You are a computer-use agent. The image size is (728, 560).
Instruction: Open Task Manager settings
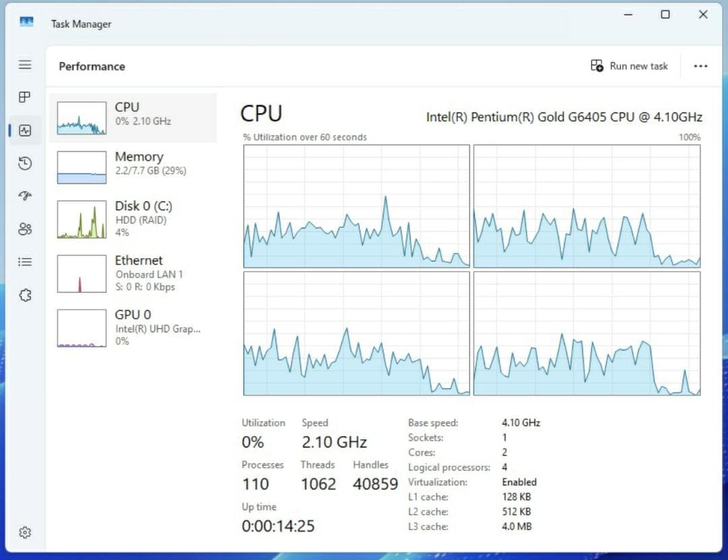tap(25, 532)
